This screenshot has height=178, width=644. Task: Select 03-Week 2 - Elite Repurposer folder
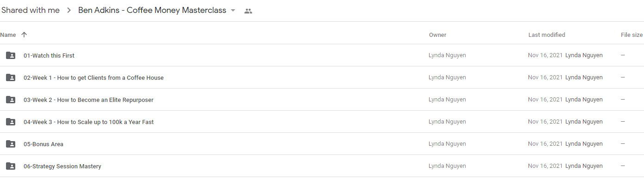point(322,100)
